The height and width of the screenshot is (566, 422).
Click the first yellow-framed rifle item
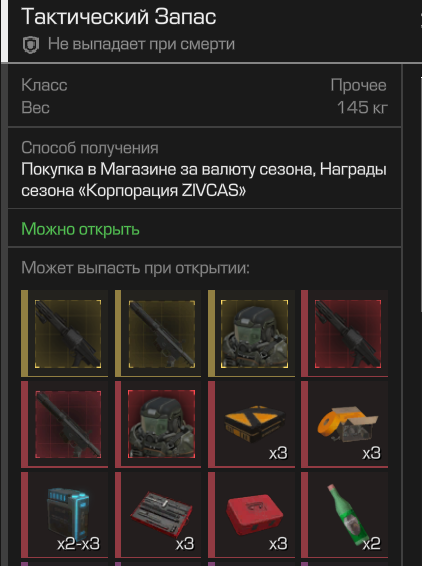65,333
